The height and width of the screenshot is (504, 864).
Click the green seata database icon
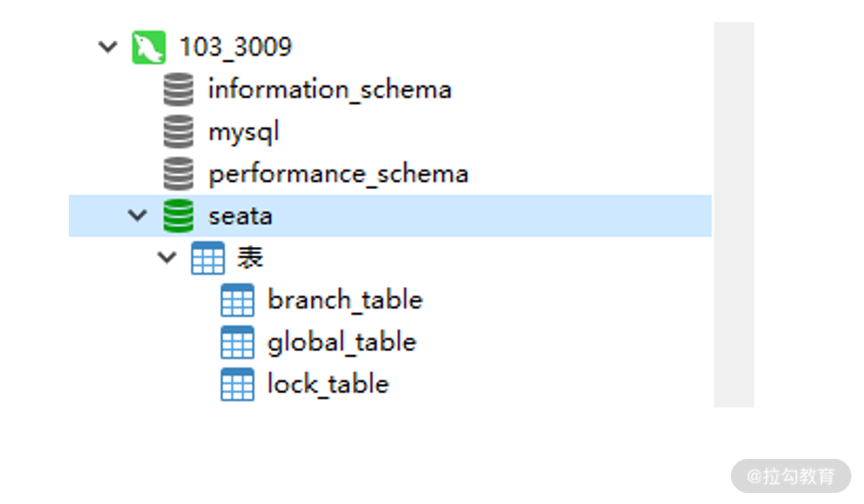(178, 216)
